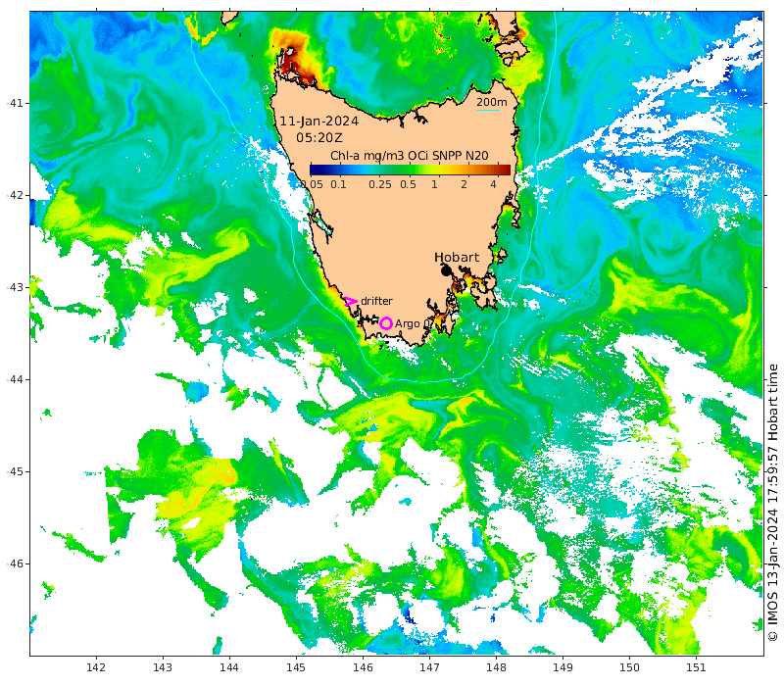Screen dimensions: 784x686
Task: Click the 146 longitude axis label
Action: 363,667
